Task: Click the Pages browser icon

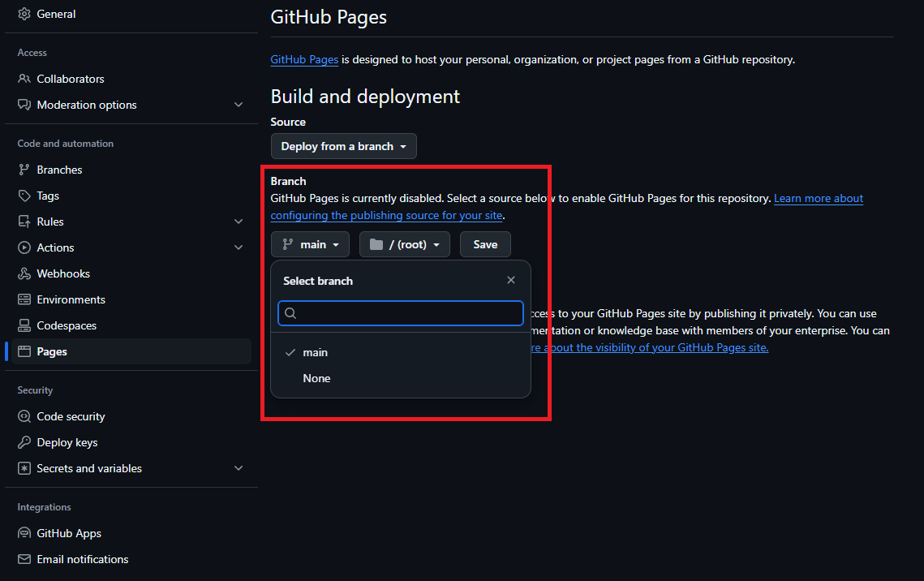Action: pos(24,351)
